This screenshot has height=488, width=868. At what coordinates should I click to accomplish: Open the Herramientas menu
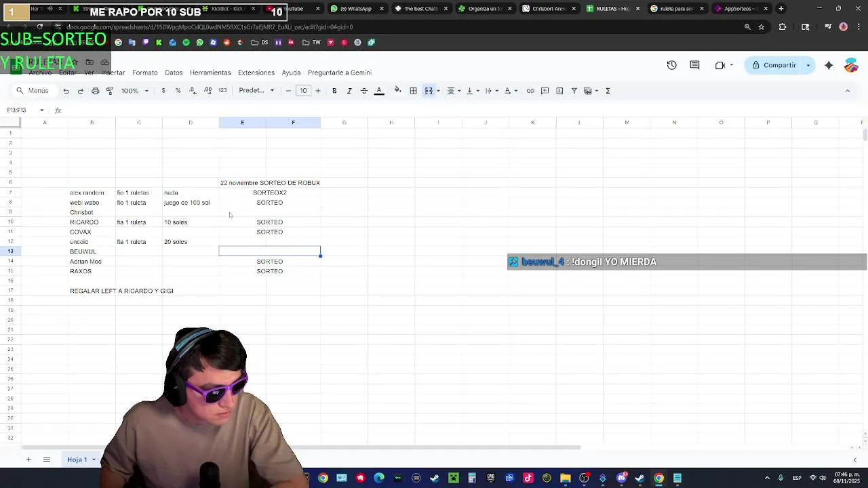[x=210, y=73]
